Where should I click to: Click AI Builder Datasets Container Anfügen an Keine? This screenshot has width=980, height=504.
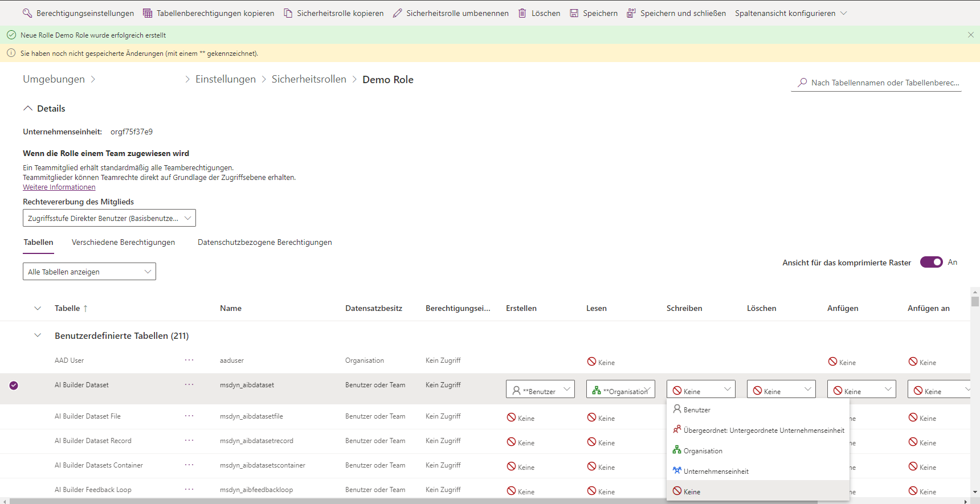922,467
